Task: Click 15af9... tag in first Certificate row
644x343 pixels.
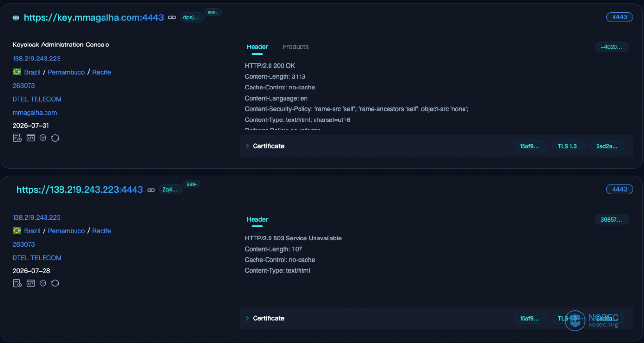Action: 531,146
